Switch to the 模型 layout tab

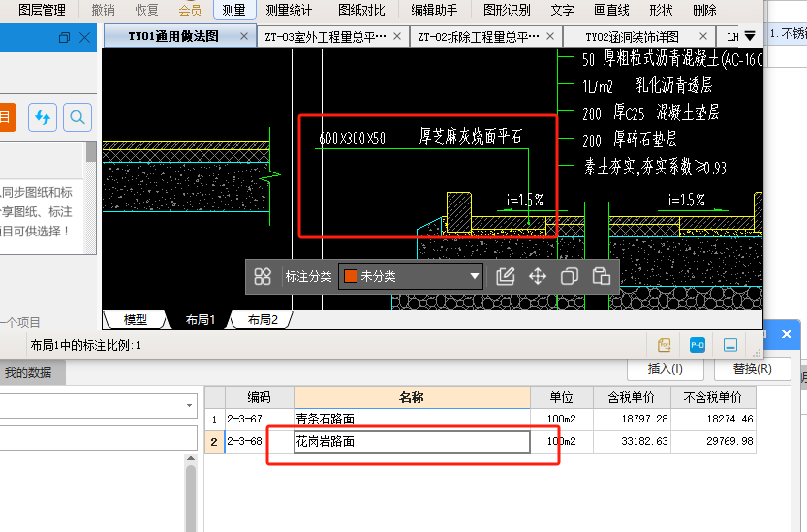pos(136,320)
